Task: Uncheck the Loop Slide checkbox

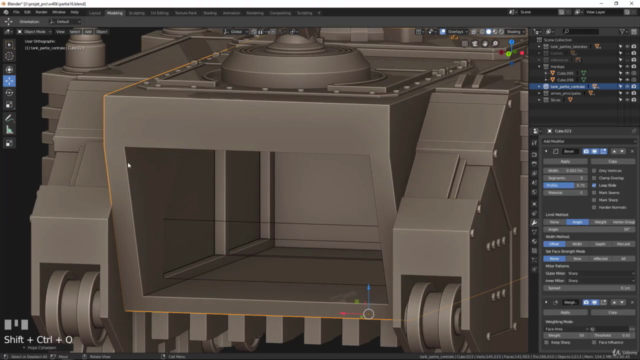Action: (594, 185)
